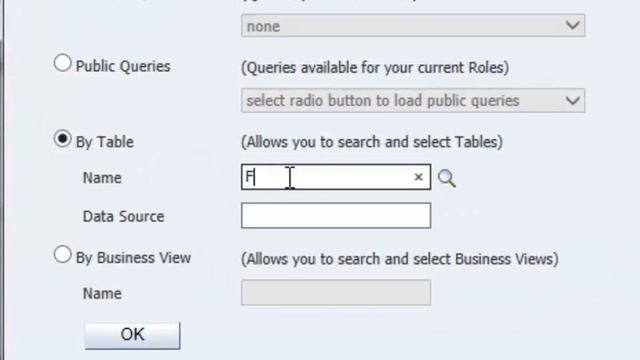This screenshot has width=640, height=360.
Task: Click the magnifying glass search icon
Action: pyautogui.click(x=447, y=178)
